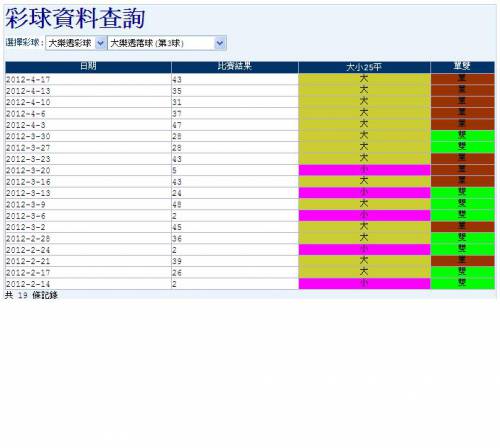Click the brown 單 cell for 2012-4-13

coord(463,90)
